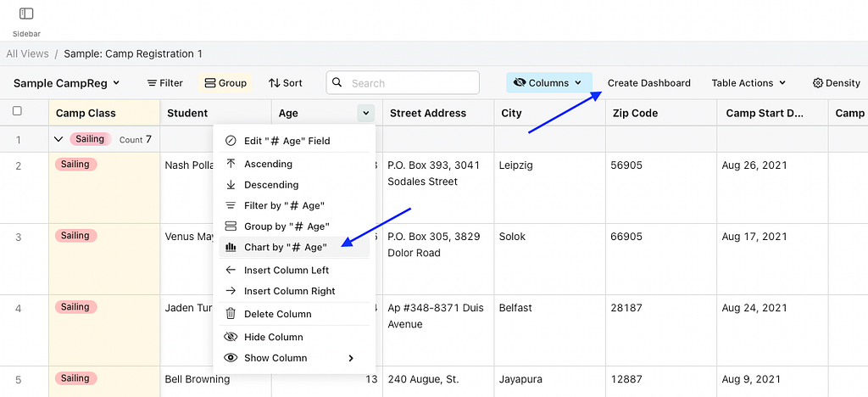Click the left arrow icon for Insert Column Left

point(231,271)
